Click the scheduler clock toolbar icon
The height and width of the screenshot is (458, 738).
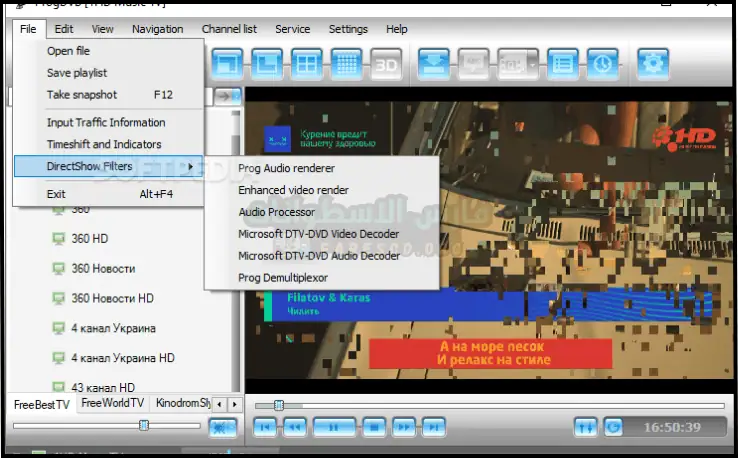point(602,64)
